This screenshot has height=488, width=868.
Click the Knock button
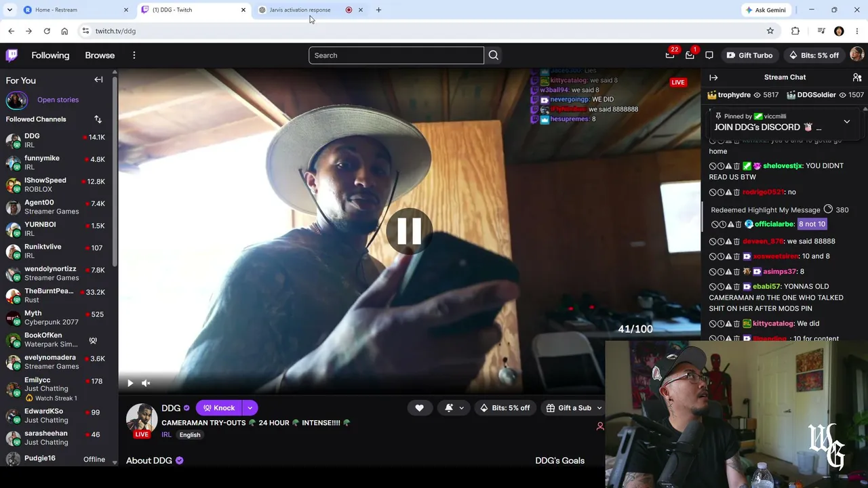219,408
